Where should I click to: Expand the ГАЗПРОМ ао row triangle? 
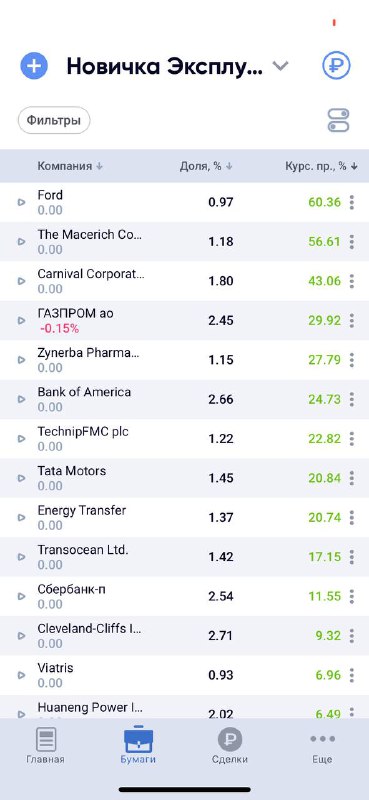pos(21,320)
